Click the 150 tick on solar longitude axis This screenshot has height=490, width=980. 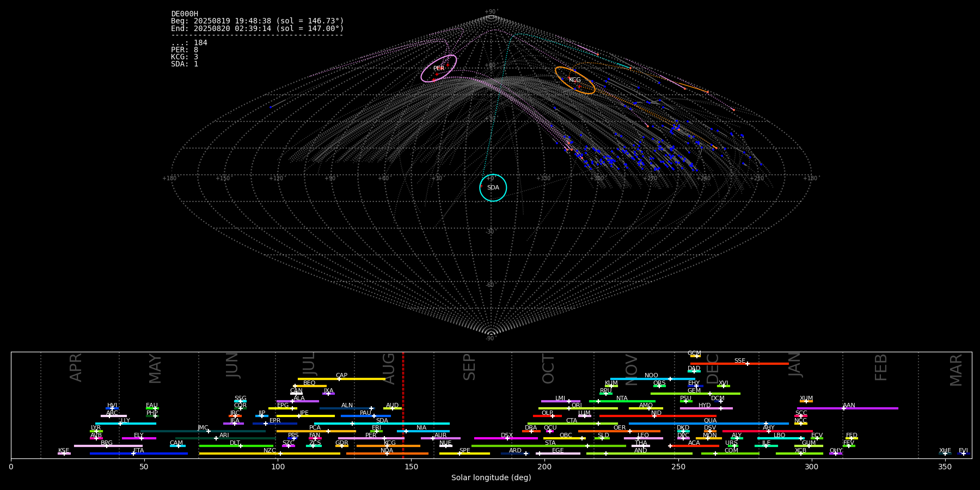coord(411,467)
